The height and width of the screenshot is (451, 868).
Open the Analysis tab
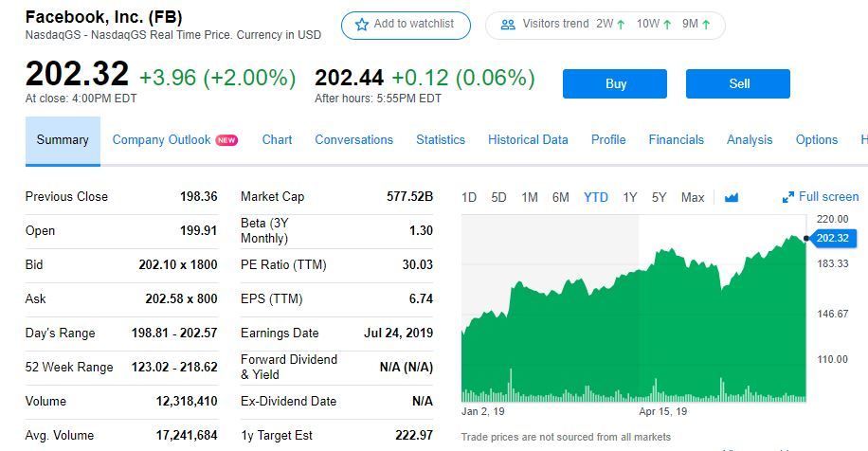[x=750, y=140]
